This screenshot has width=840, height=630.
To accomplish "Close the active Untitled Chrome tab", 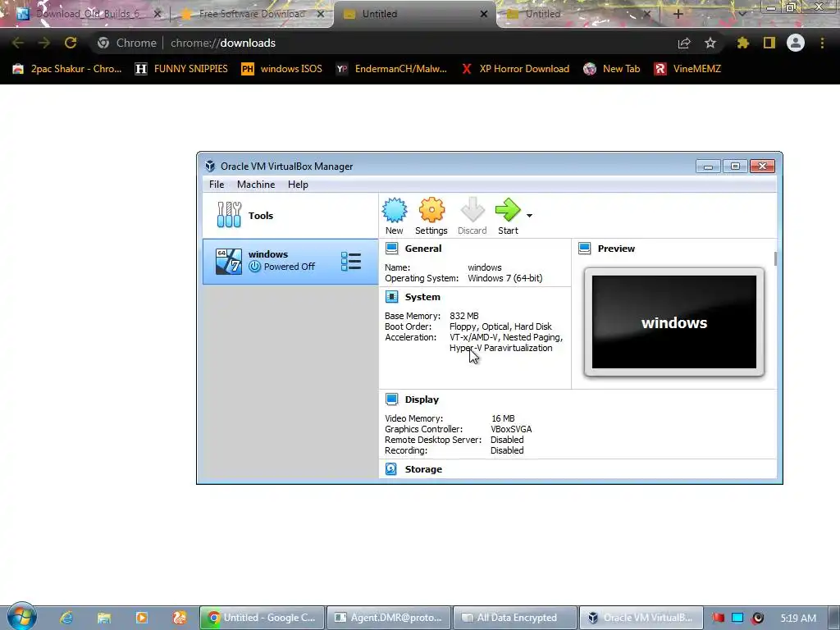I will coord(484,14).
